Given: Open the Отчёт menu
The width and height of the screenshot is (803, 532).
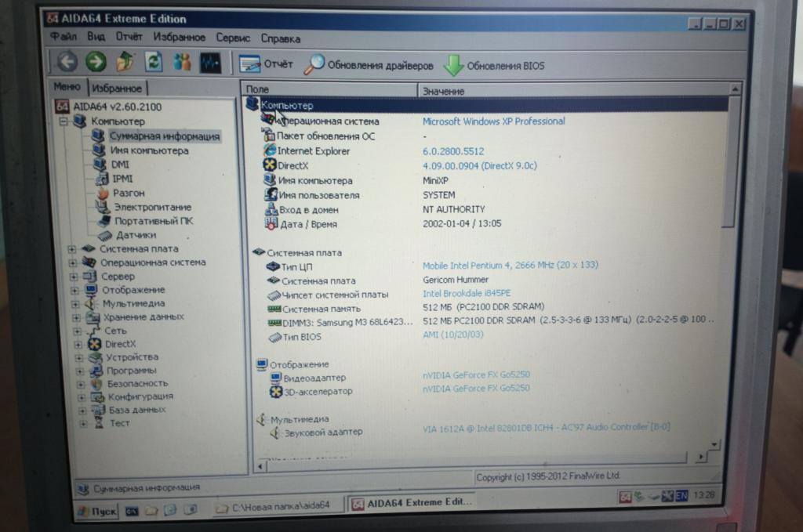Looking at the screenshot, I should click(129, 37).
